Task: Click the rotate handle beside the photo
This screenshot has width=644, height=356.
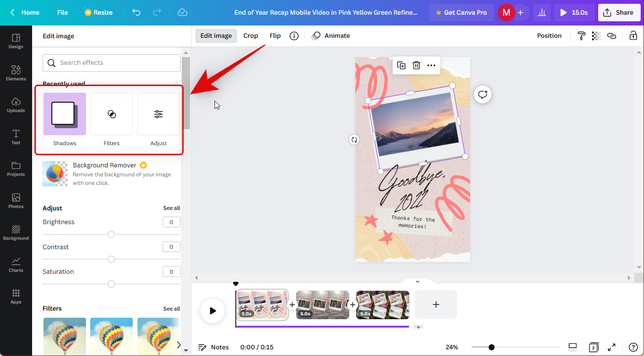Action: point(354,139)
